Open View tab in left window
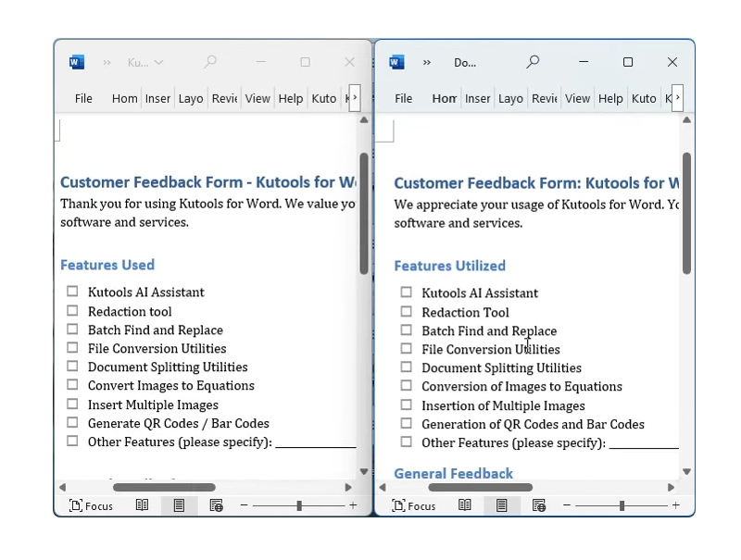Image resolution: width=741 pixels, height=560 pixels. [257, 98]
